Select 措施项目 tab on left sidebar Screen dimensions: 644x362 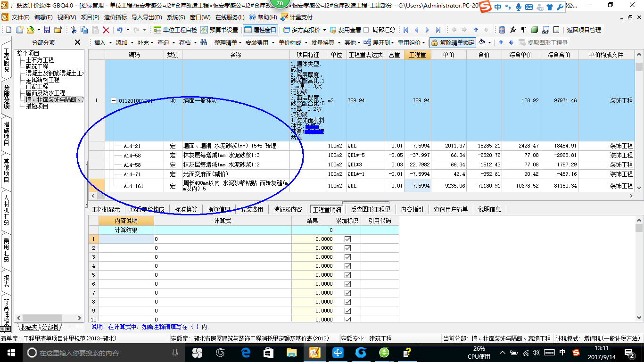tap(6, 133)
